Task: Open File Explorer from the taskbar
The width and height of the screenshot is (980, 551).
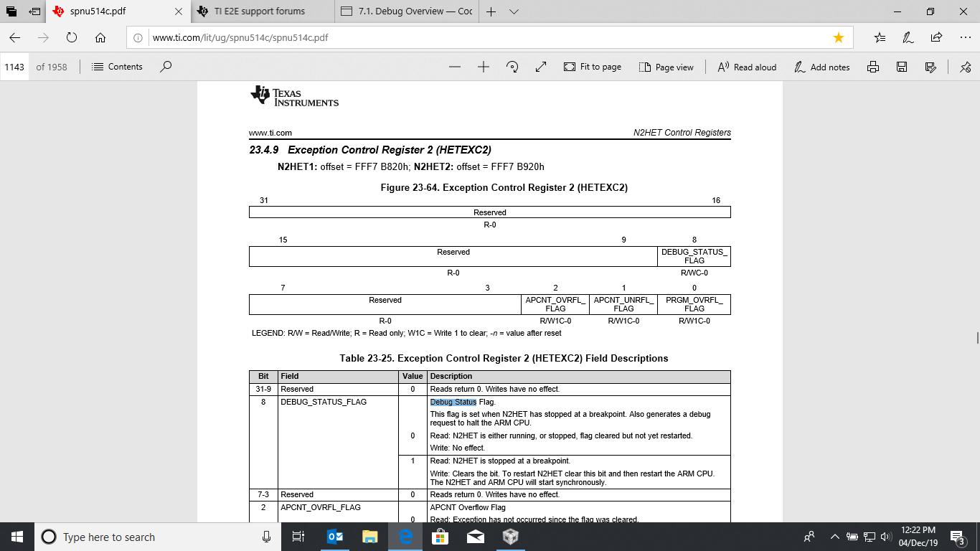Action: (369, 537)
